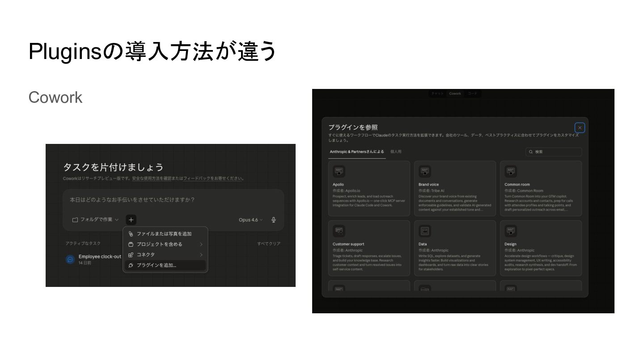Select the コード tab at the top

pyautogui.click(x=473, y=94)
